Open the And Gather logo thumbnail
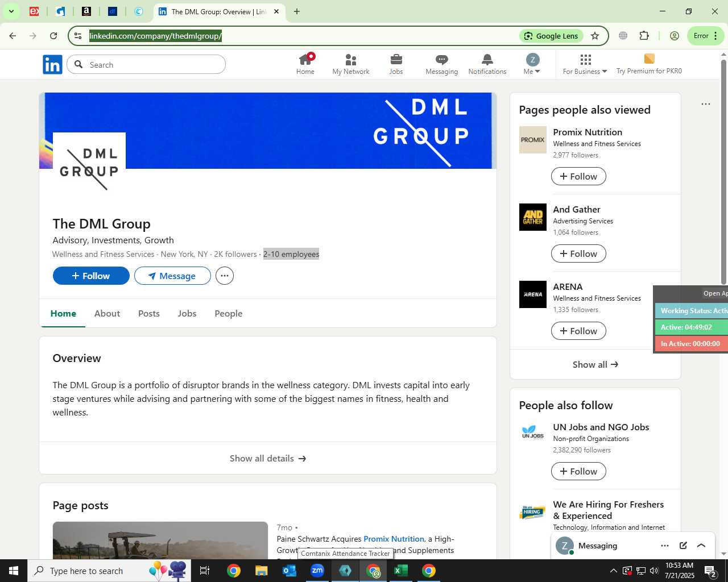This screenshot has height=582, width=728. coord(533,217)
